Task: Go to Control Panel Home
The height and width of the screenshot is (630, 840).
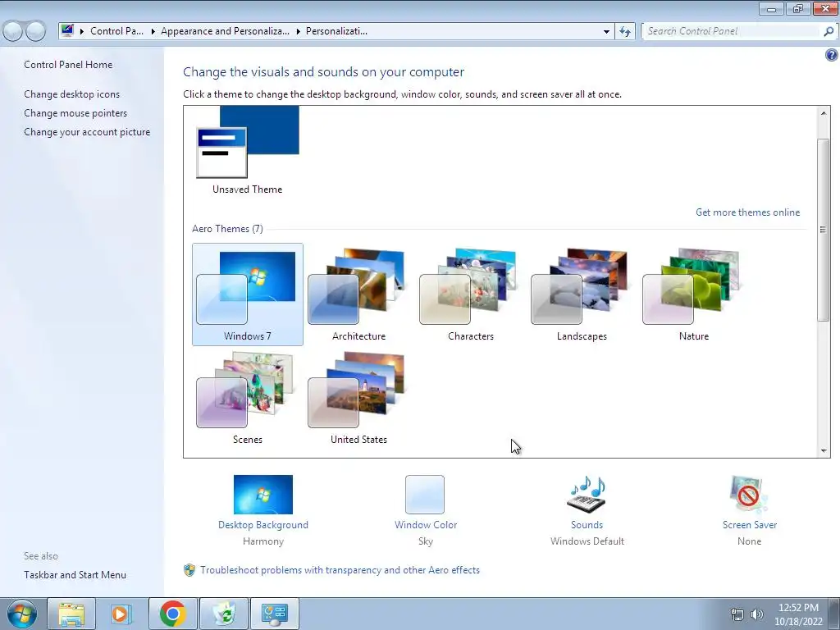Action: click(x=68, y=64)
